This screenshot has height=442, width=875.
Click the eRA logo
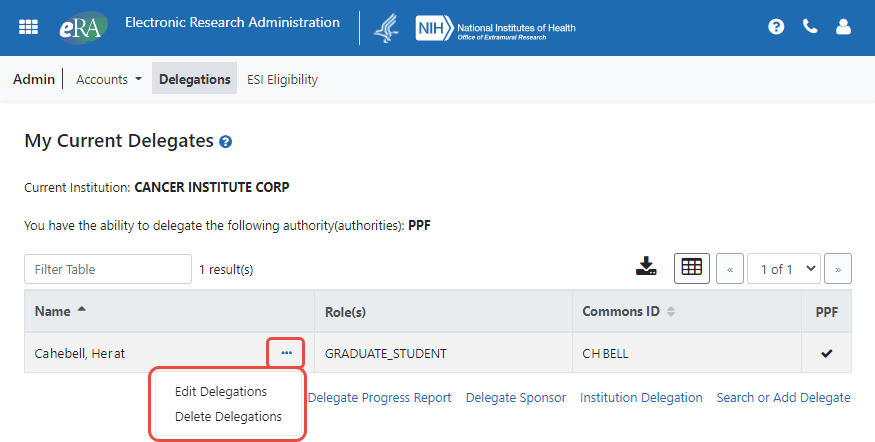[80, 27]
